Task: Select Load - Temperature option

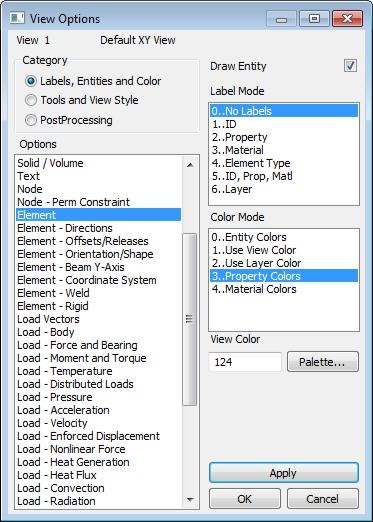Action: coord(99,371)
